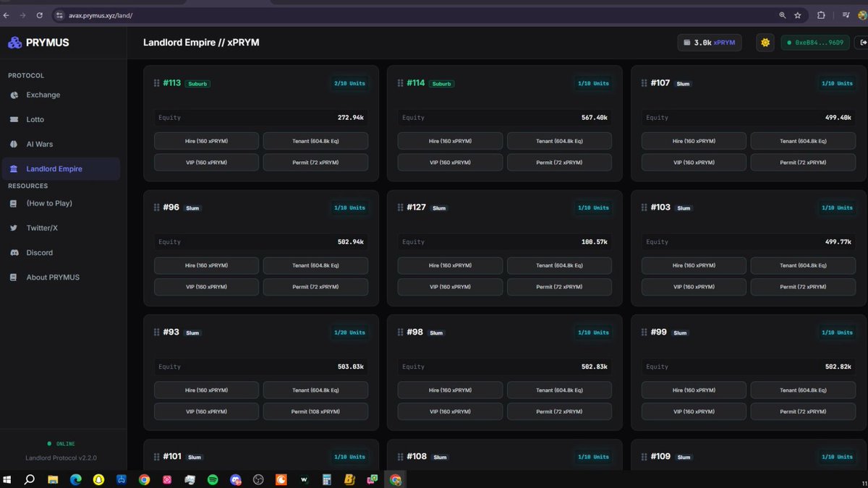The width and height of the screenshot is (868, 488).
Task: Click Hire (160 xPRYM) on land #113
Action: (206, 141)
